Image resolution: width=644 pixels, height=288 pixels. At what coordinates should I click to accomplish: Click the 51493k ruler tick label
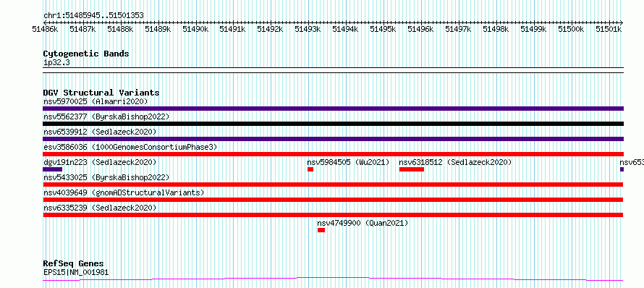(x=308, y=29)
